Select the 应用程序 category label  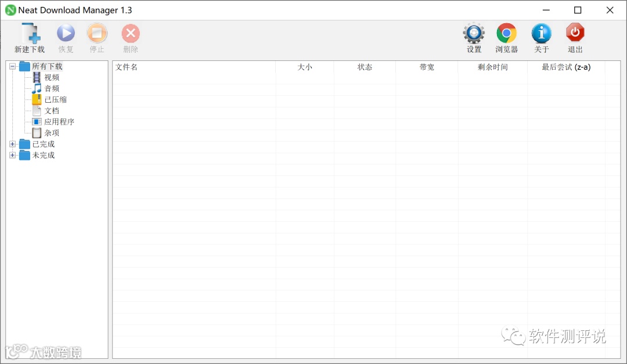pos(59,121)
